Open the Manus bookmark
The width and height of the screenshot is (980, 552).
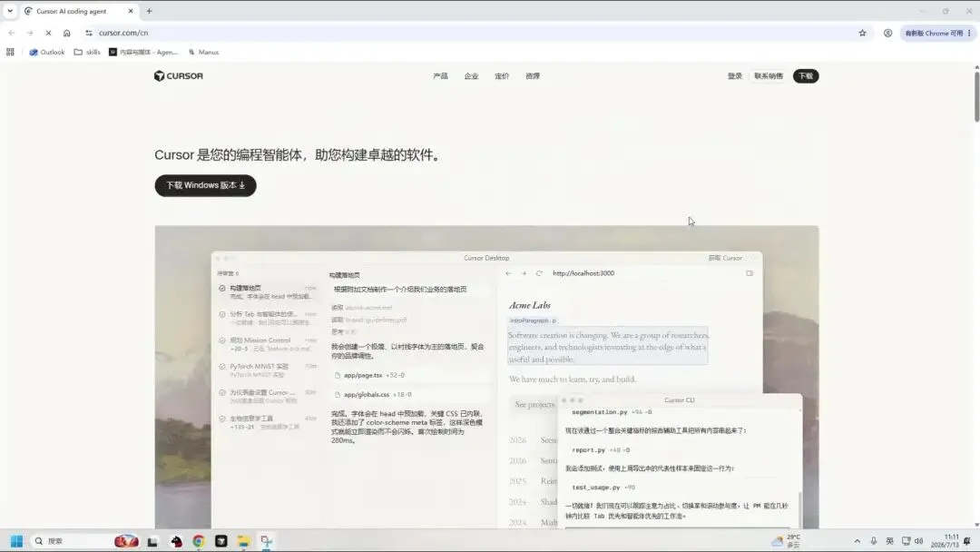(x=204, y=53)
